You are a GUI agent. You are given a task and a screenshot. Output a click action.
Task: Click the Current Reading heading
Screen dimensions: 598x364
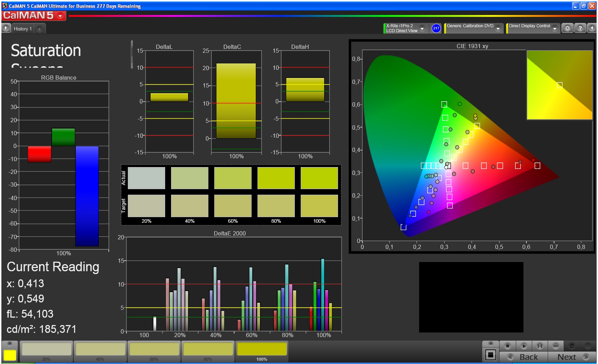[53, 267]
